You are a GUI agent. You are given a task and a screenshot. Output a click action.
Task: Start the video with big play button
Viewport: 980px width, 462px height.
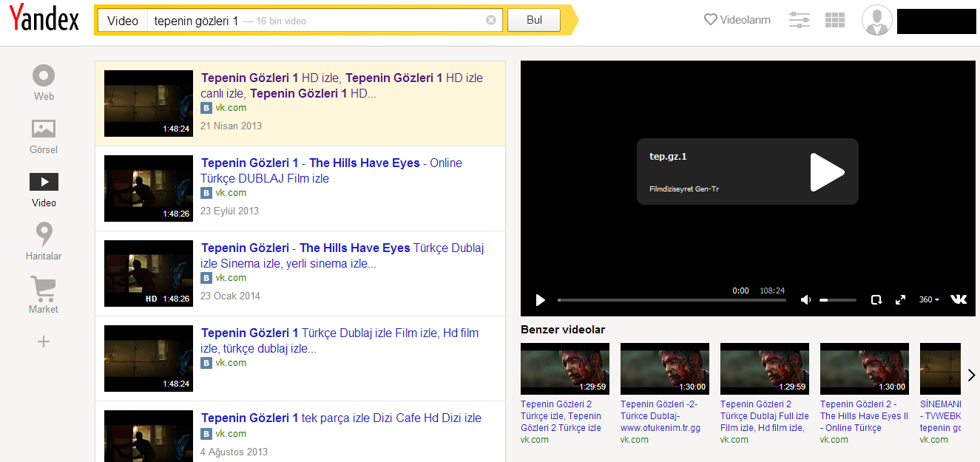tap(826, 172)
